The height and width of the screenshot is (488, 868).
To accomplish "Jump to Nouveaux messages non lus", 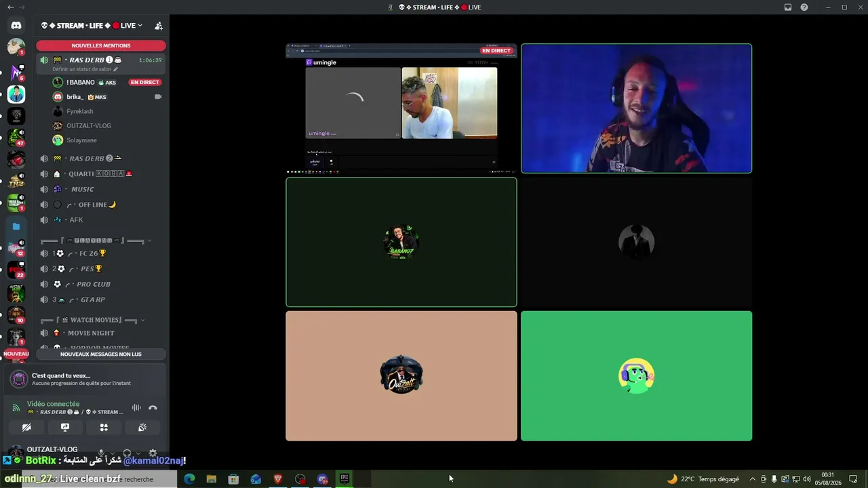I will pos(101,354).
